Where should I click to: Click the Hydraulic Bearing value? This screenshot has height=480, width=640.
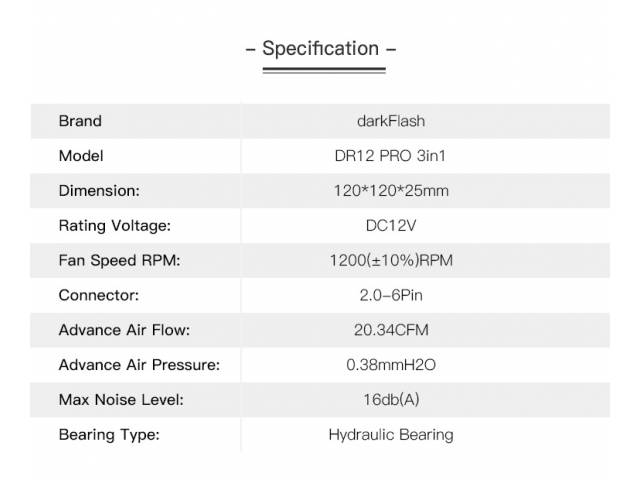coord(391,435)
